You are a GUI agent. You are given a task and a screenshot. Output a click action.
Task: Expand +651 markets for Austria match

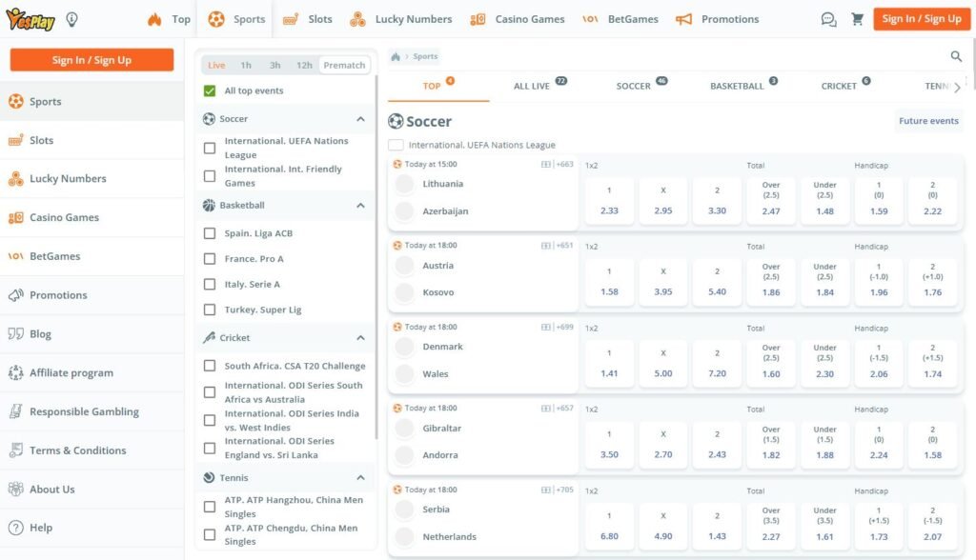[564, 246]
